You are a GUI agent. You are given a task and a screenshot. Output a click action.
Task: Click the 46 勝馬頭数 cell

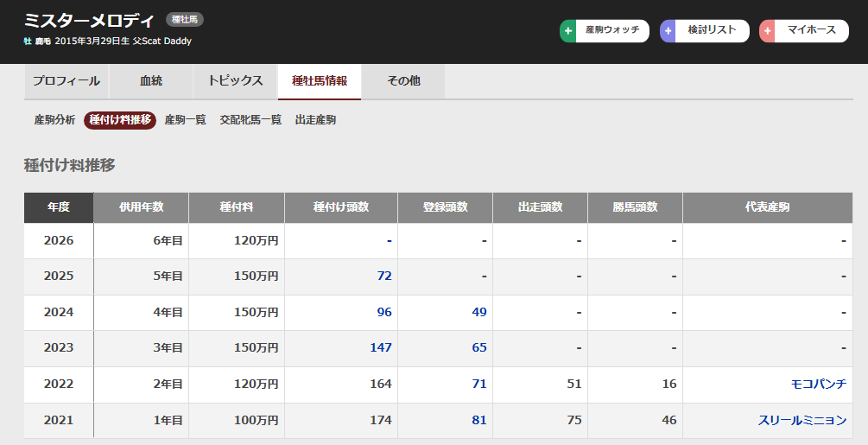[x=635, y=420]
